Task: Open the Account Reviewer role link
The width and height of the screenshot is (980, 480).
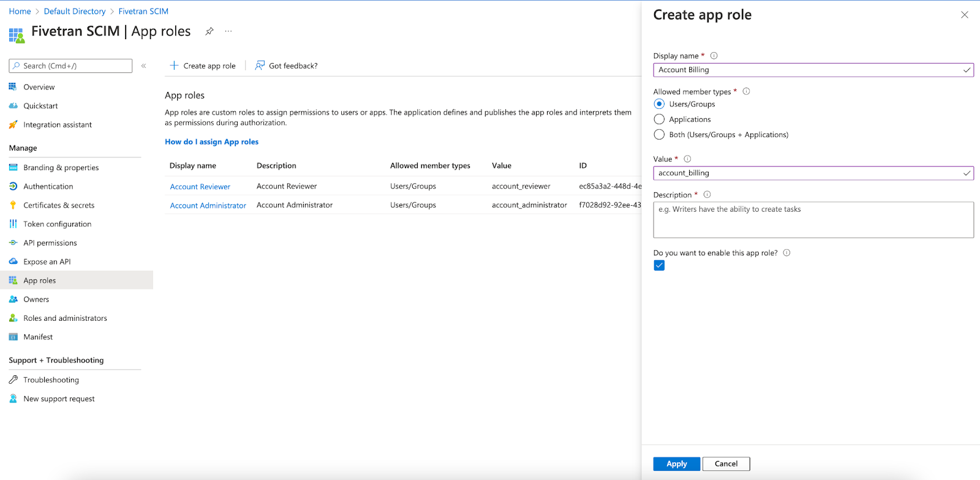Action: click(x=200, y=187)
